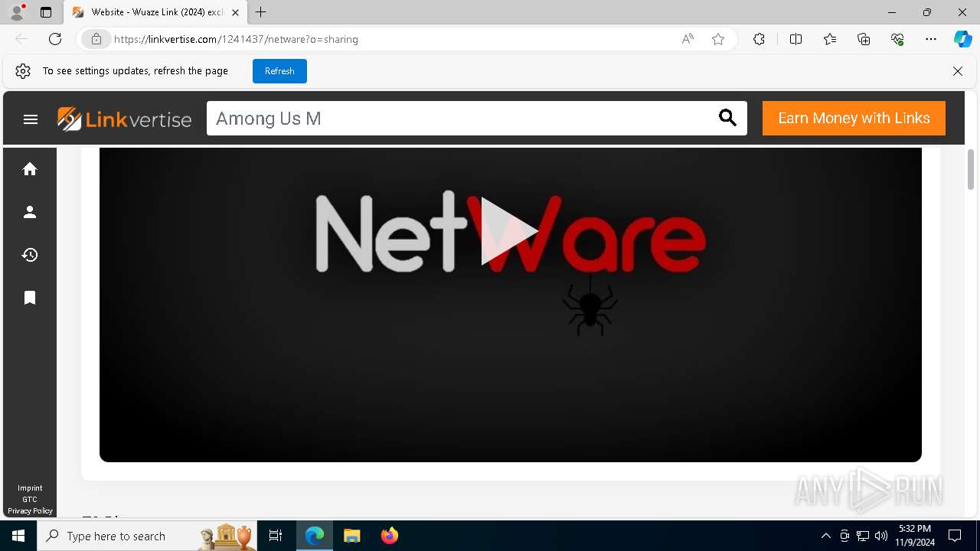Open the Action Center notifications
Screen dimensions: 980x551
tap(955, 536)
